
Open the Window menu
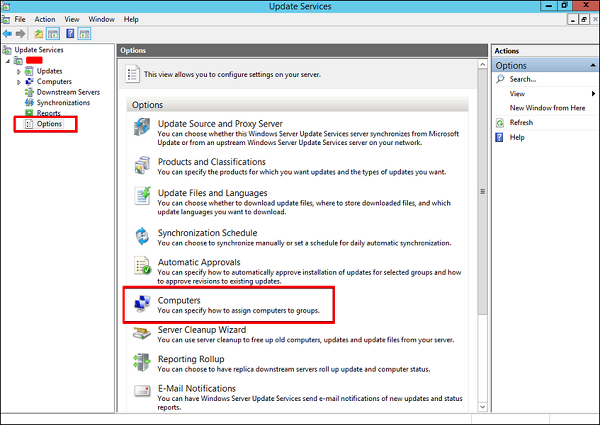pyautogui.click(x=101, y=19)
